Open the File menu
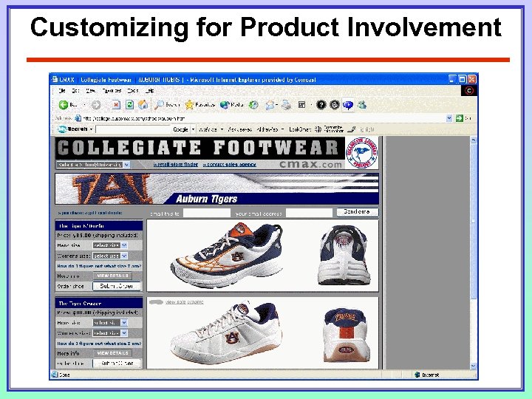Screen dimensions: 532x399 62,91
